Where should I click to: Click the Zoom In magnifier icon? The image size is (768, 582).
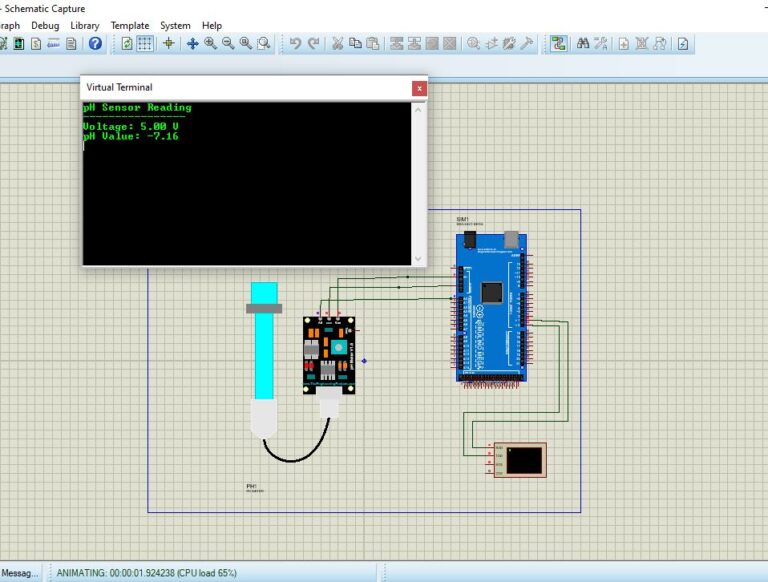[210, 44]
